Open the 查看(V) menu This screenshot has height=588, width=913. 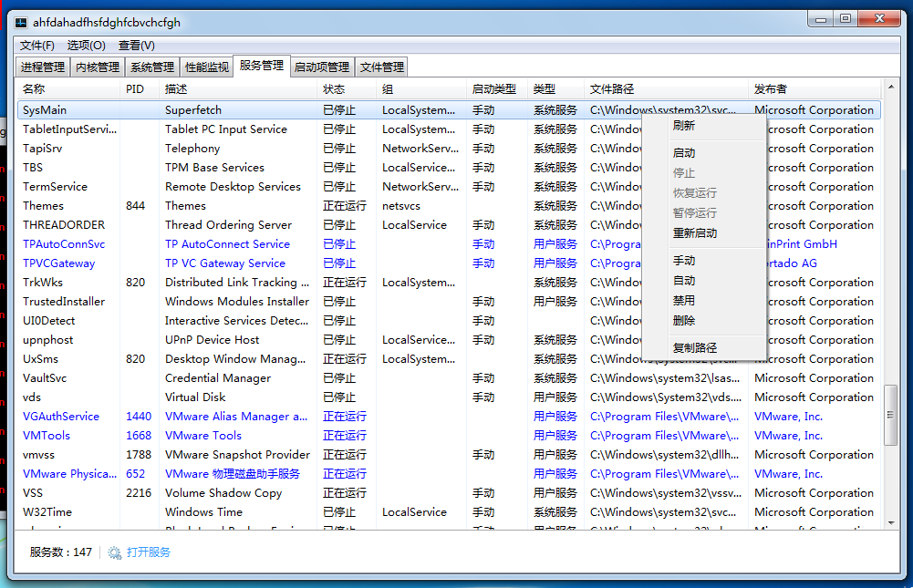tap(137, 46)
